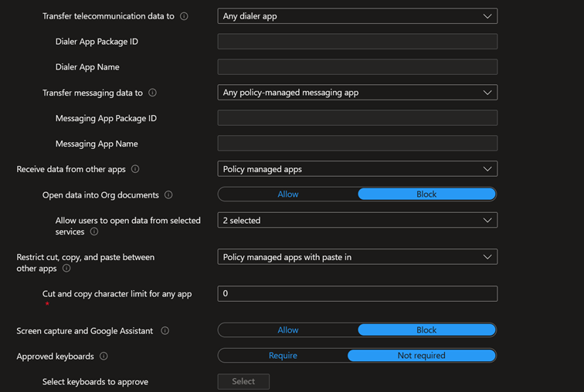584x392 pixels.
Task: Click info icon beside Screen capture and Google Assistant
Action: [x=165, y=330]
